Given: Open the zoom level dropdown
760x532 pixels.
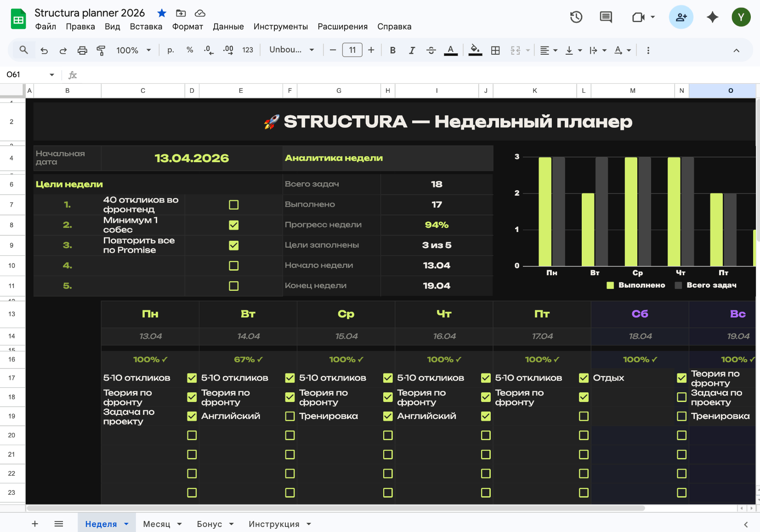Looking at the screenshot, I should pyautogui.click(x=133, y=50).
